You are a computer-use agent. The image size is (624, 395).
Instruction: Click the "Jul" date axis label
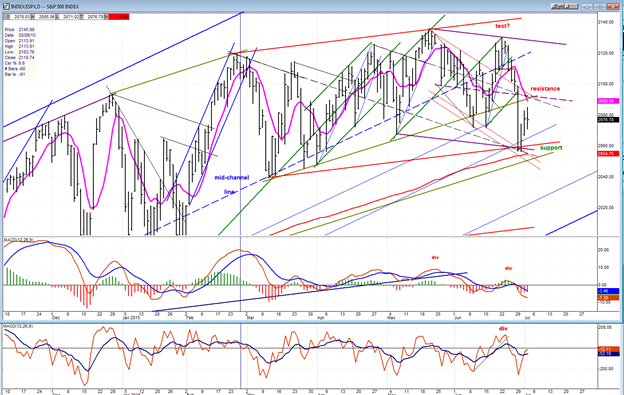[x=527, y=318]
